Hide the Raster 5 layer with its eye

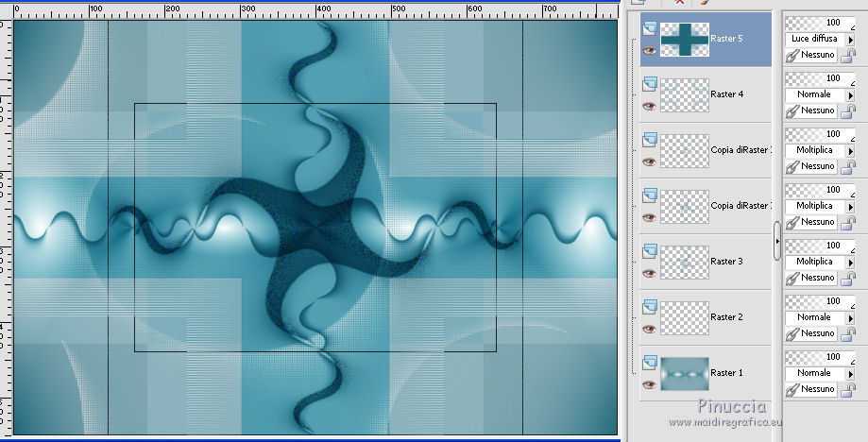coord(649,50)
